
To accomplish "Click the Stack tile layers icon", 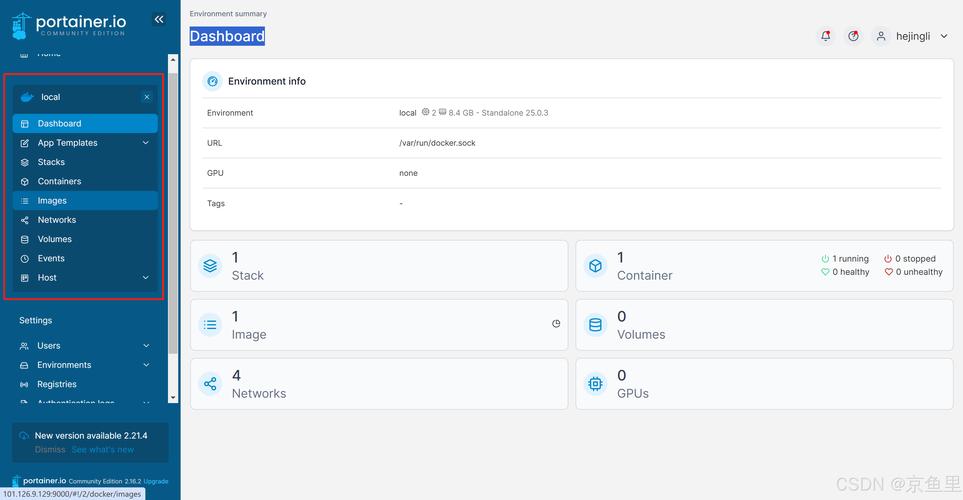I will (x=210, y=266).
